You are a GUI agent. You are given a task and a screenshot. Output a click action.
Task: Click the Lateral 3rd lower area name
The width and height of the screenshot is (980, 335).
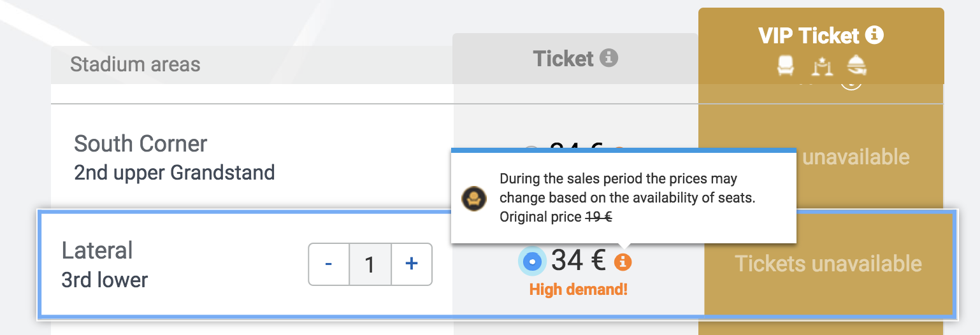[x=105, y=264]
